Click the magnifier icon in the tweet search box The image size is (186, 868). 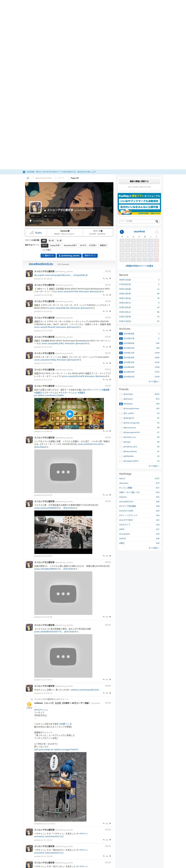(157, 221)
